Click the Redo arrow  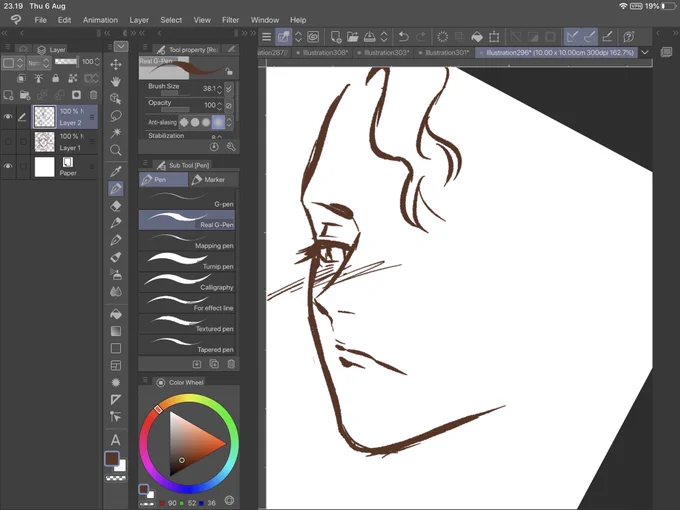coord(421,37)
